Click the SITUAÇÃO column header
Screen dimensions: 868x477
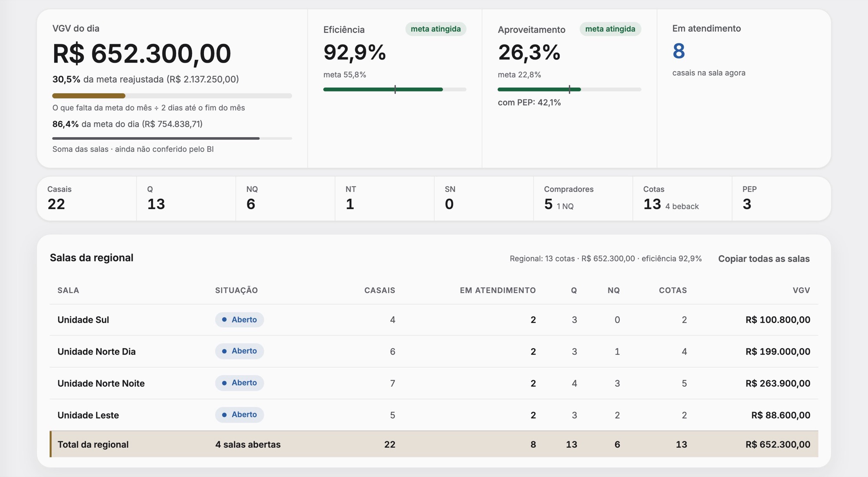point(237,290)
